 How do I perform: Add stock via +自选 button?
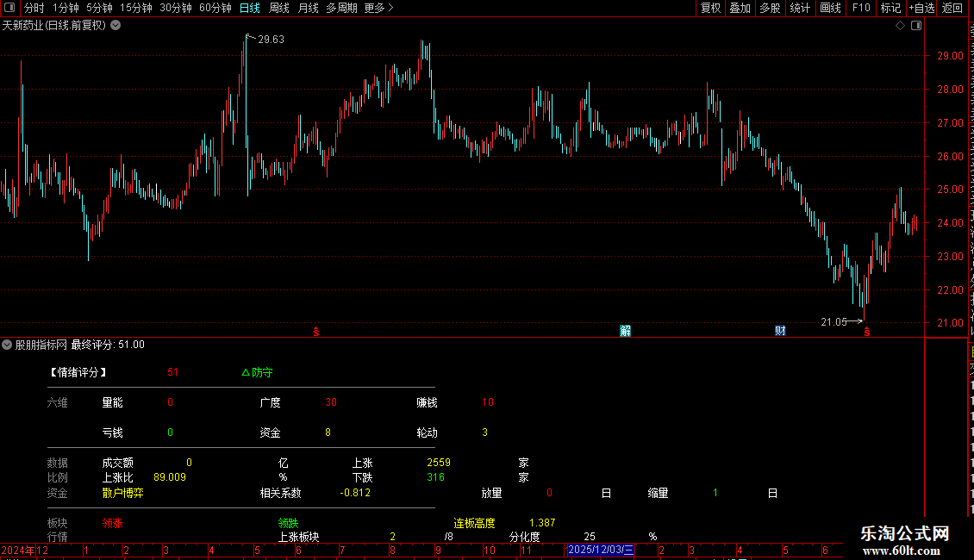click(x=921, y=8)
